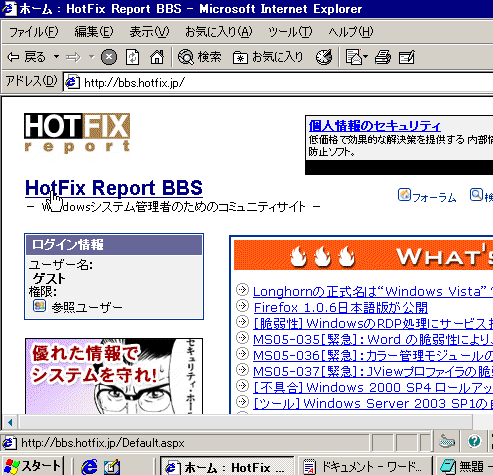Open the ファイル(F) menu

point(33,32)
